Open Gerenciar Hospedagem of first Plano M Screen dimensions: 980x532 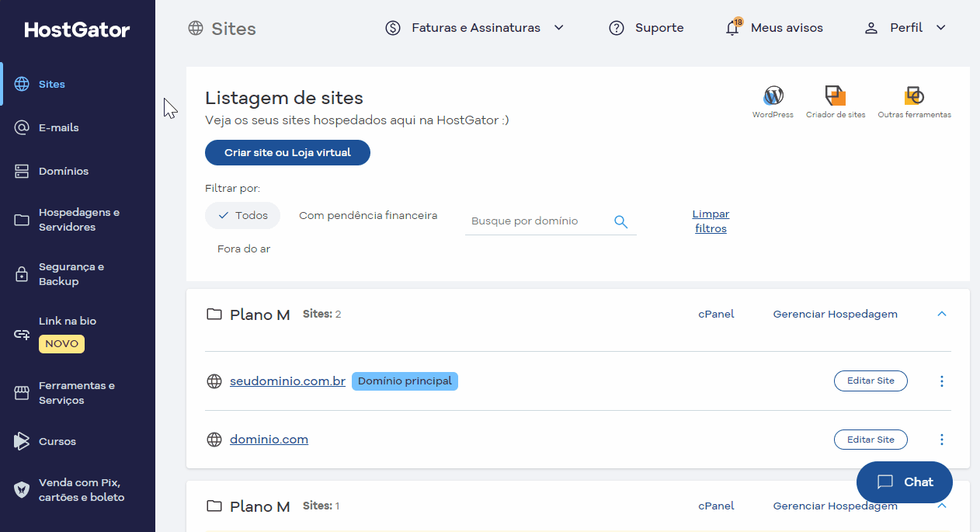click(x=836, y=315)
